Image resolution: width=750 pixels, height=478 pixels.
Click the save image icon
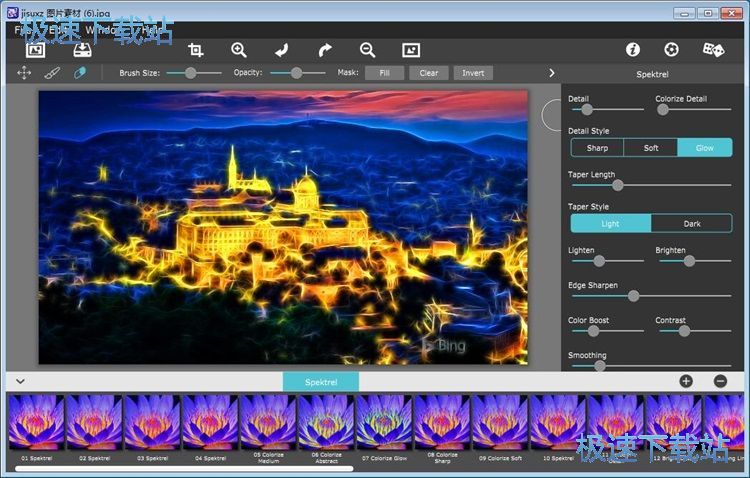[83, 49]
